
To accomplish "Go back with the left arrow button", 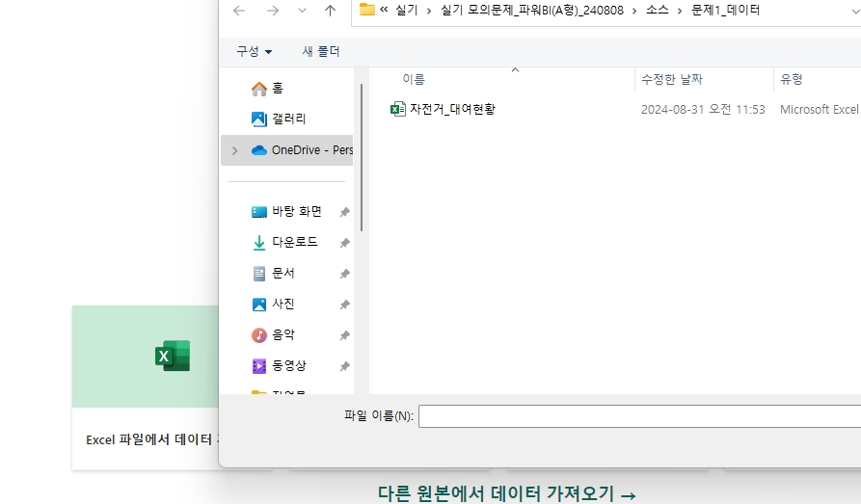I will coord(239,11).
